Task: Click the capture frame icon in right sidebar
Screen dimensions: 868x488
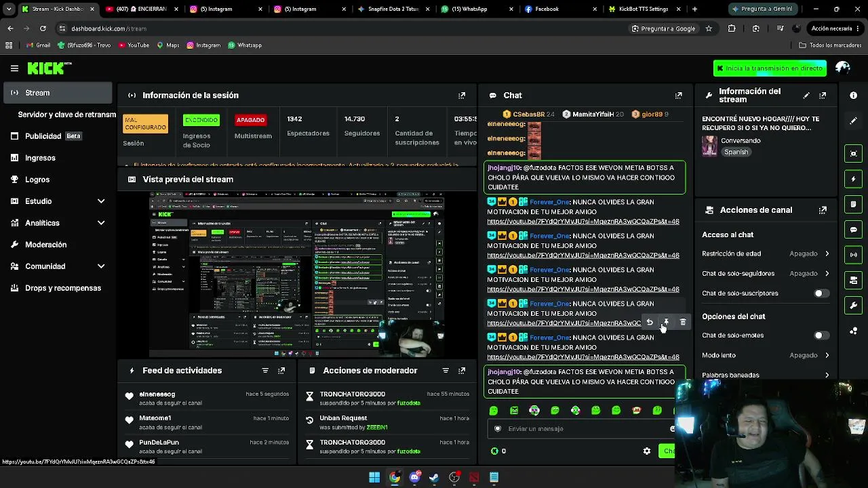Action: [x=854, y=154]
